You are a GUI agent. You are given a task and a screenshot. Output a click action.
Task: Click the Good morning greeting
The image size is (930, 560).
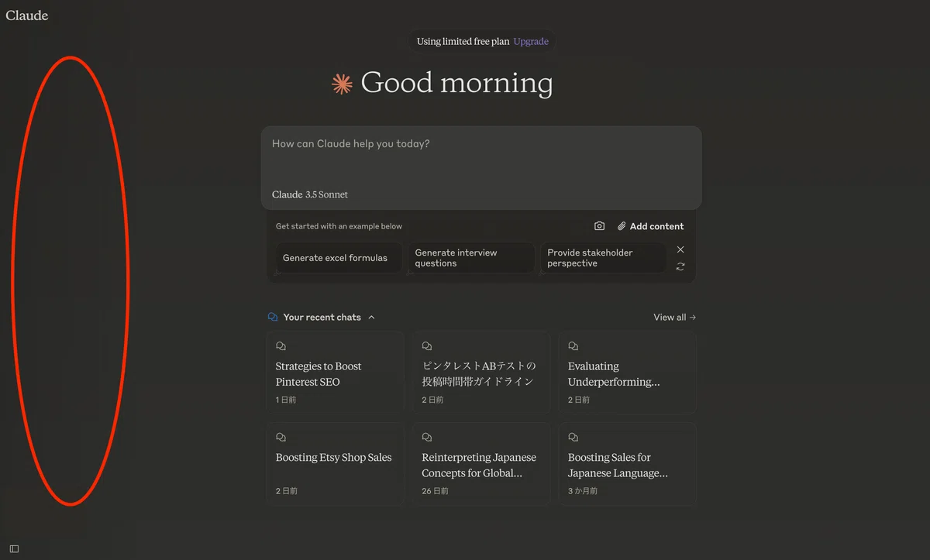click(x=457, y=83)
